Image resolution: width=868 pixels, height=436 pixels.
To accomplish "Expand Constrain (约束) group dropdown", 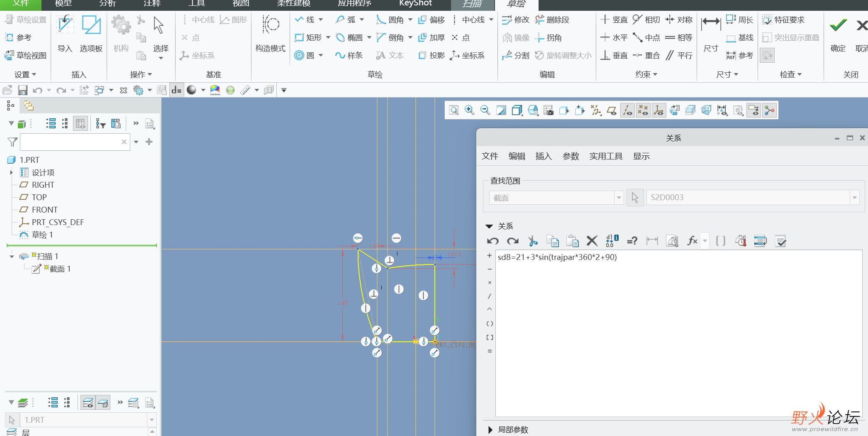I will [646, 74].
